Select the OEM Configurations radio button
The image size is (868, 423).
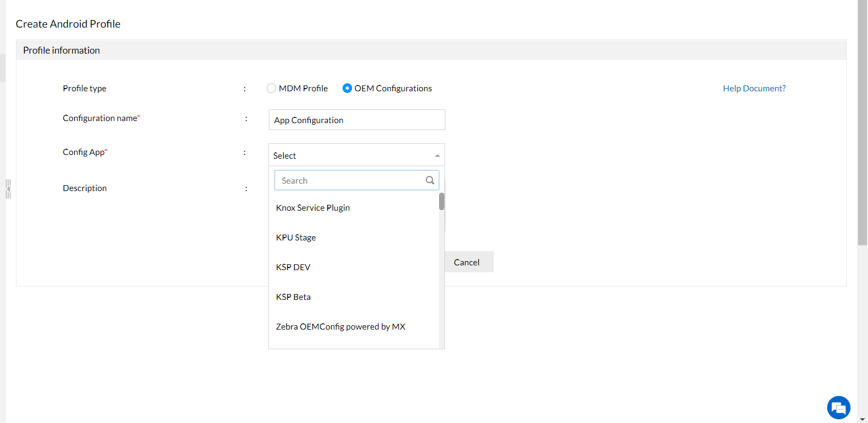(x=347, y=89)
